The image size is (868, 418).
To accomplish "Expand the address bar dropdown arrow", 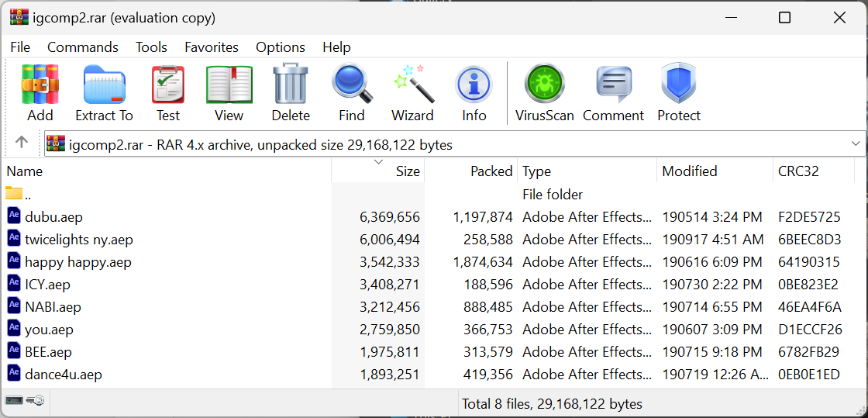I will click(x=856, y=144).
